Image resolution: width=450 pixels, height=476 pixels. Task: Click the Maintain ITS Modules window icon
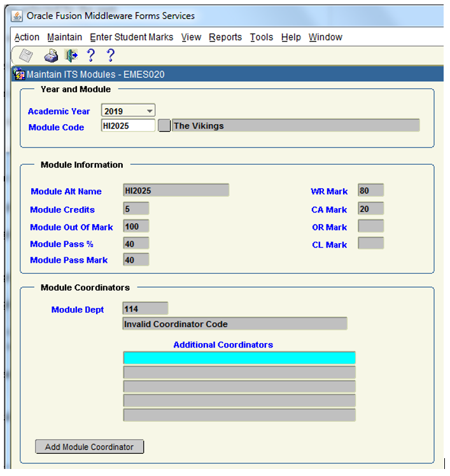point(19,74)
